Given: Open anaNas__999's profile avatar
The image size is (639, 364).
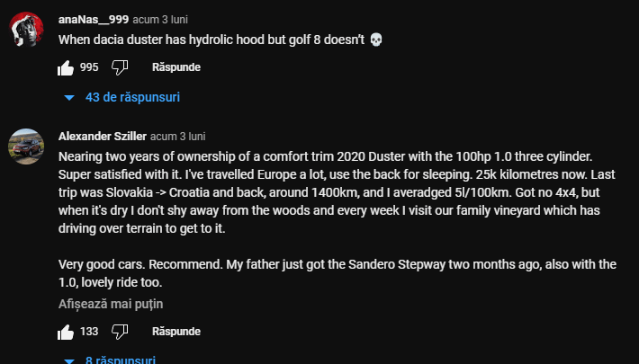Looking at the screenshot, I should pos(27,31).
